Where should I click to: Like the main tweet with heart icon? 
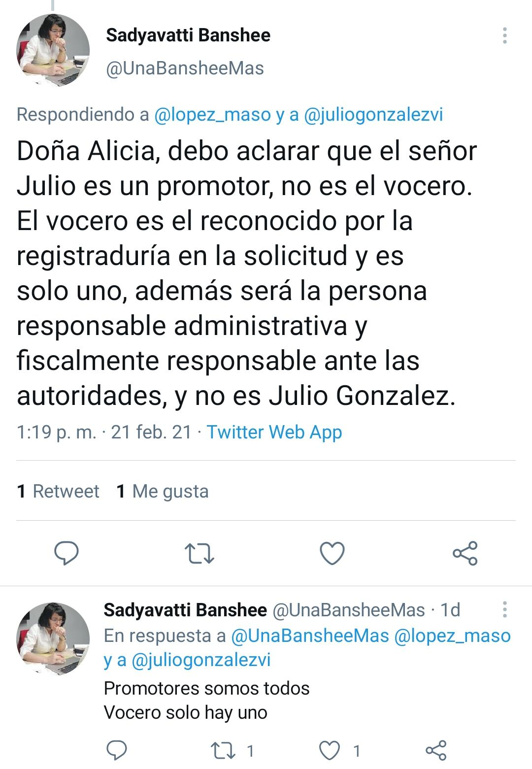click(332, 553)
